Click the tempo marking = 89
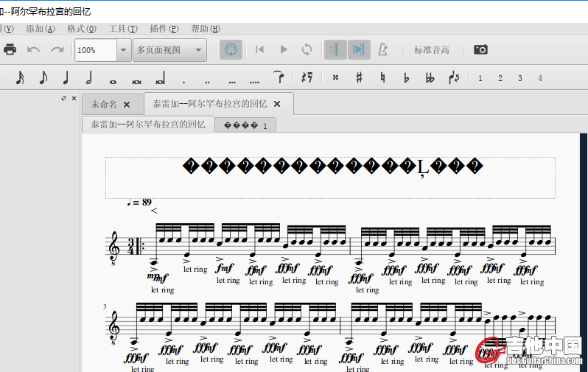The image size is (588, 372). point(139,203)
